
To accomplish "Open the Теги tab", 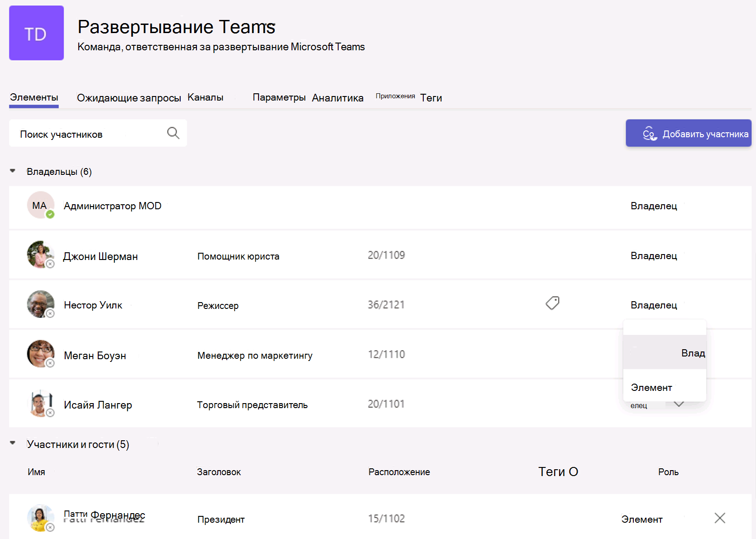I will point(431,98).
